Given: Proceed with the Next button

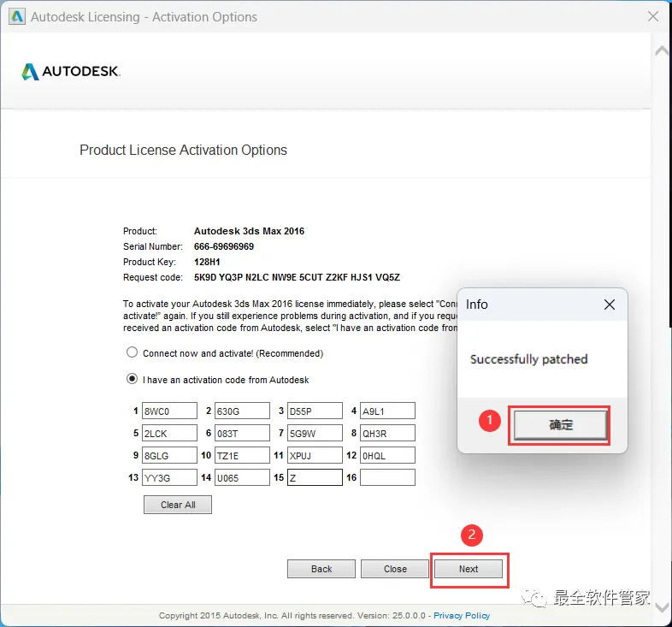Looking at the screenshot, I should tap(469, 569).
